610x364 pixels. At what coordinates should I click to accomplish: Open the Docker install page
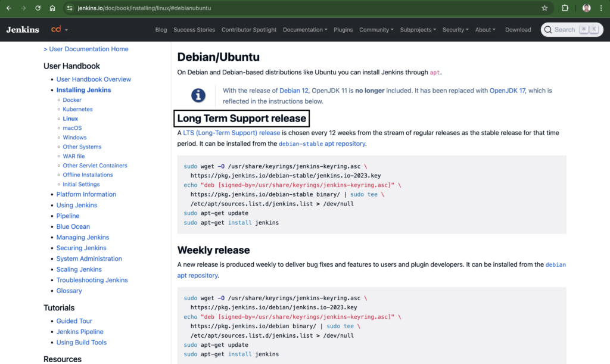coord(72,100)
